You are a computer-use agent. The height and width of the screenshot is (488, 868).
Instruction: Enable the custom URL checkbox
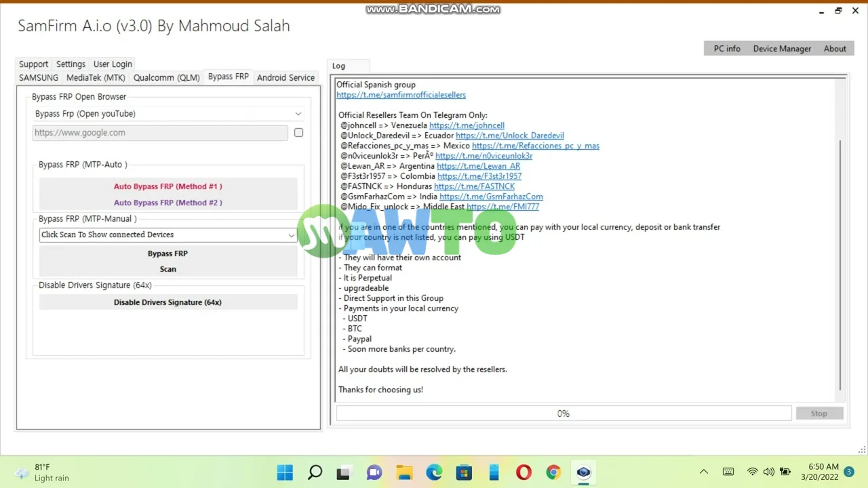(298, 133)
